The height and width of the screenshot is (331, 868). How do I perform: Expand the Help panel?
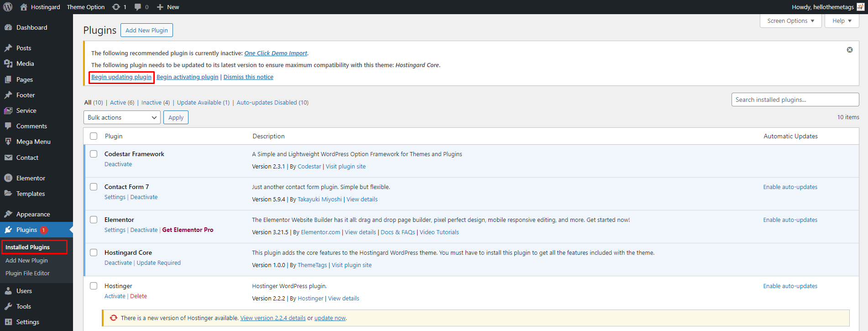coord(842,21)
